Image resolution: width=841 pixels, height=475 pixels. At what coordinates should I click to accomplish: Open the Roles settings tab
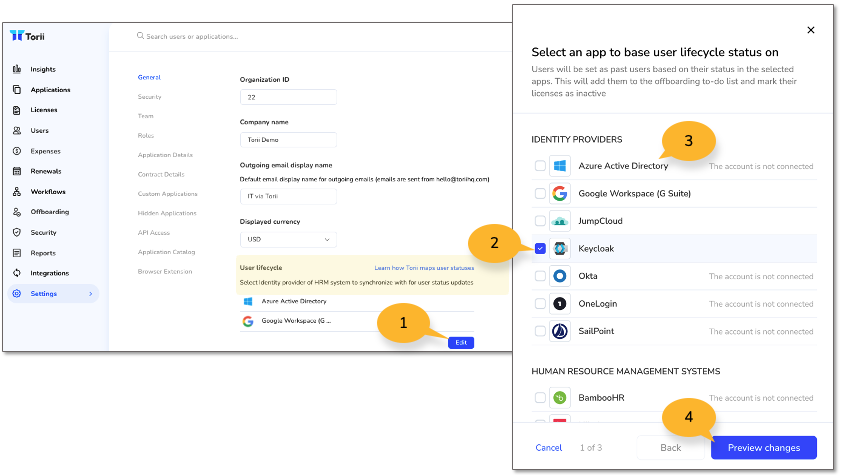click(x=145, y=136)
